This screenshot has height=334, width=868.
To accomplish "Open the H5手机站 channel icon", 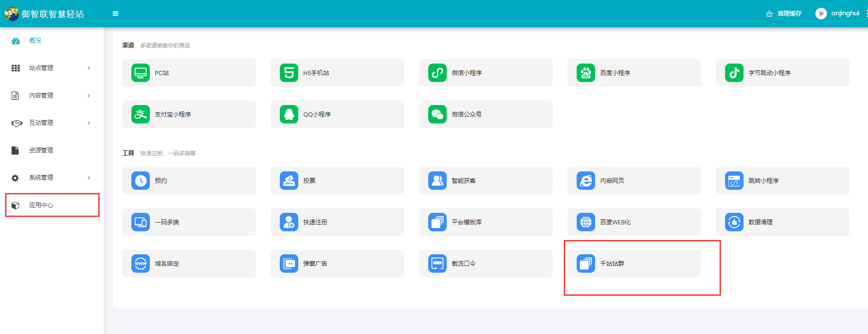I will pos(289,73).
